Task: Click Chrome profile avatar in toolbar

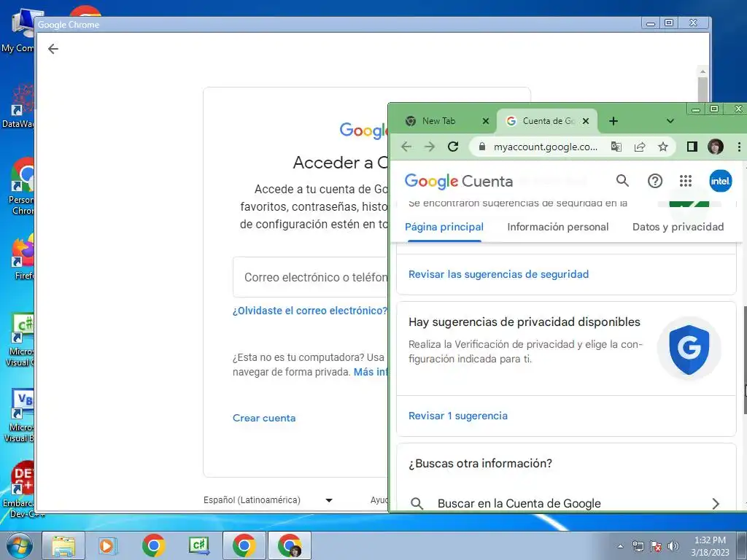Action: click(716, 147)
